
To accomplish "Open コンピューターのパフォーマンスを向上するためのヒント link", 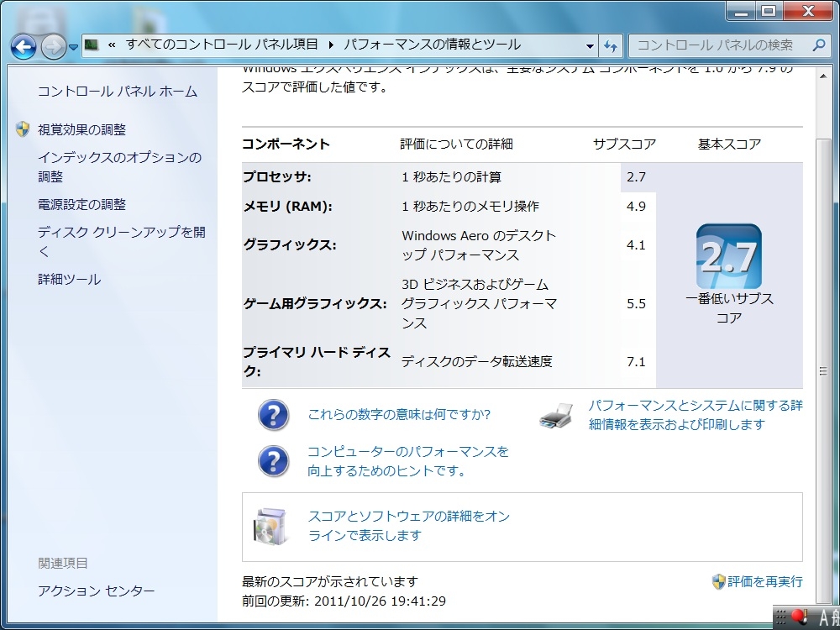I will [x=407, y=461].
